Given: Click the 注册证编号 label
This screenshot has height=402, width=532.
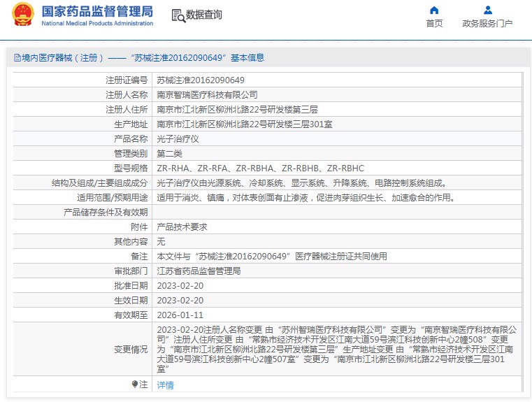Looking at the screenshot, I should tap(127, 80).
